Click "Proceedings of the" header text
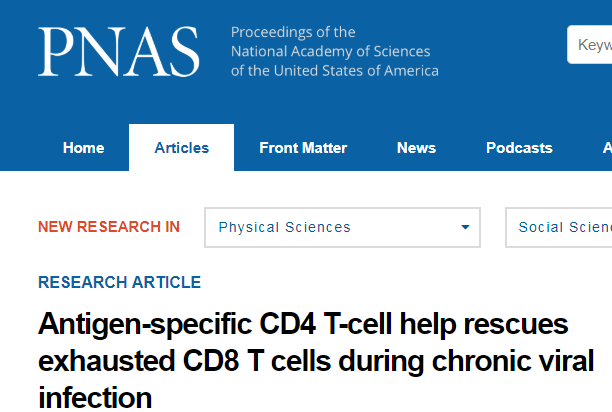 coord(293,33)
